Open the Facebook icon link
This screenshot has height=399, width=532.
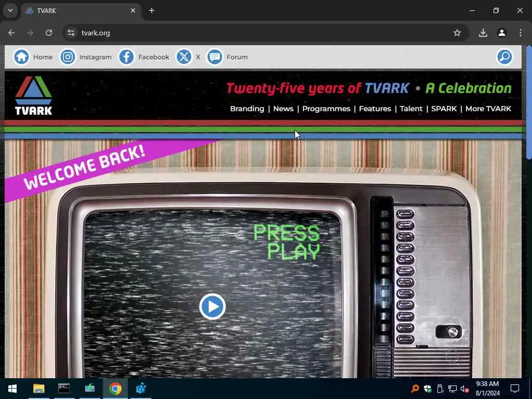point(127,57)
